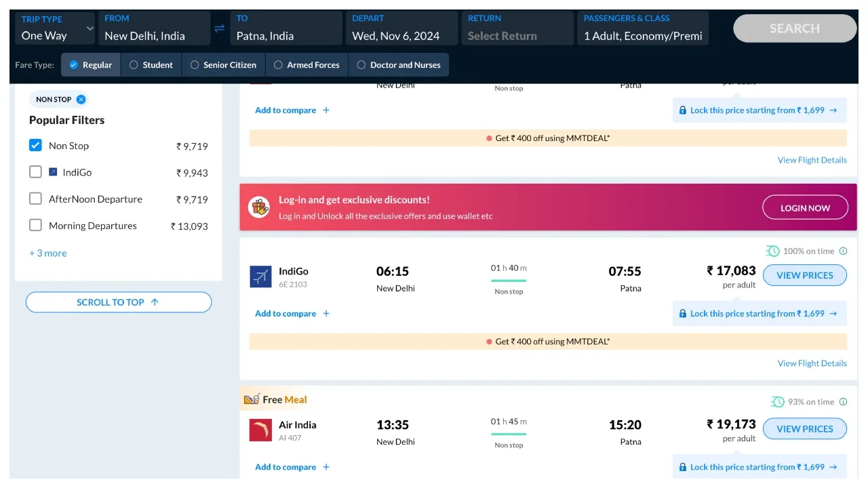Click lock icon on Air India price lock
The width and height of the screenshot is (868, 488).
[x=682, y=467]
